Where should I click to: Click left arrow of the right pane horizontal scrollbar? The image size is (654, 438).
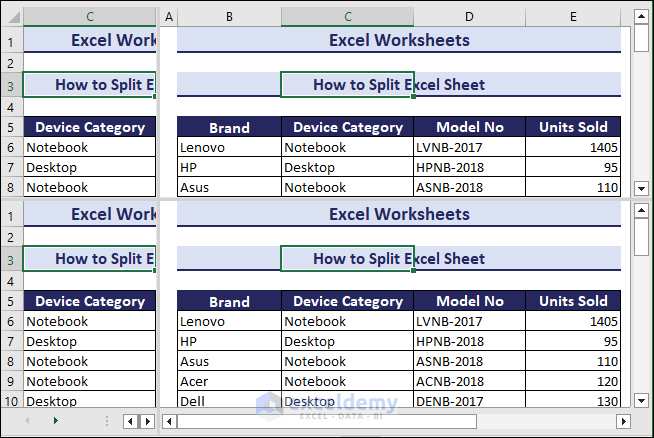tap(169, 421)
